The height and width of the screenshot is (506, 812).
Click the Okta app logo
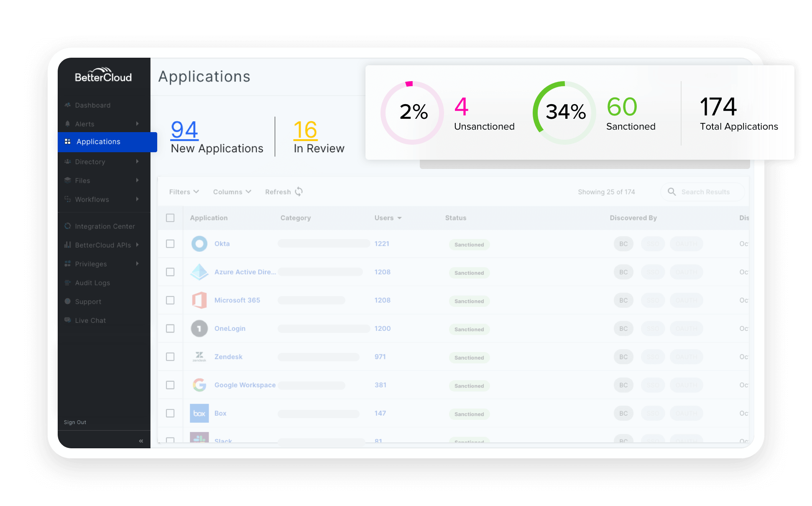[x=199, y=244]
